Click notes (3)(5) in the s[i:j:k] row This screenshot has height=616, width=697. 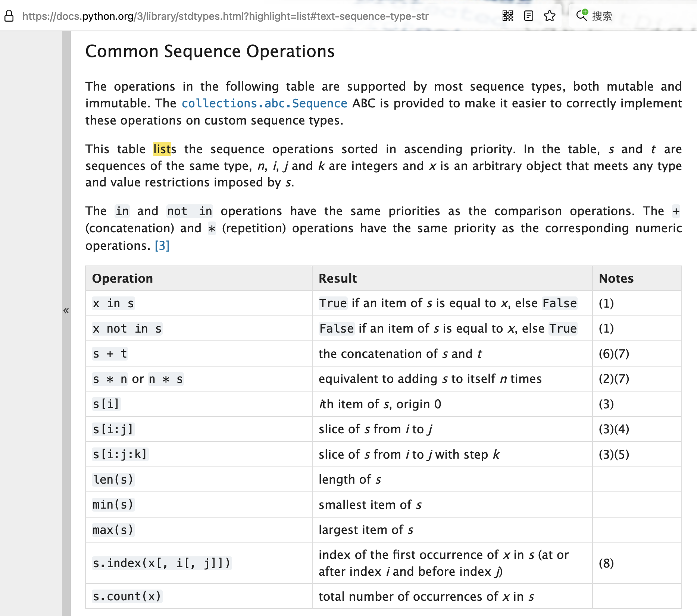pyautogui.click(x=614, y=454)
